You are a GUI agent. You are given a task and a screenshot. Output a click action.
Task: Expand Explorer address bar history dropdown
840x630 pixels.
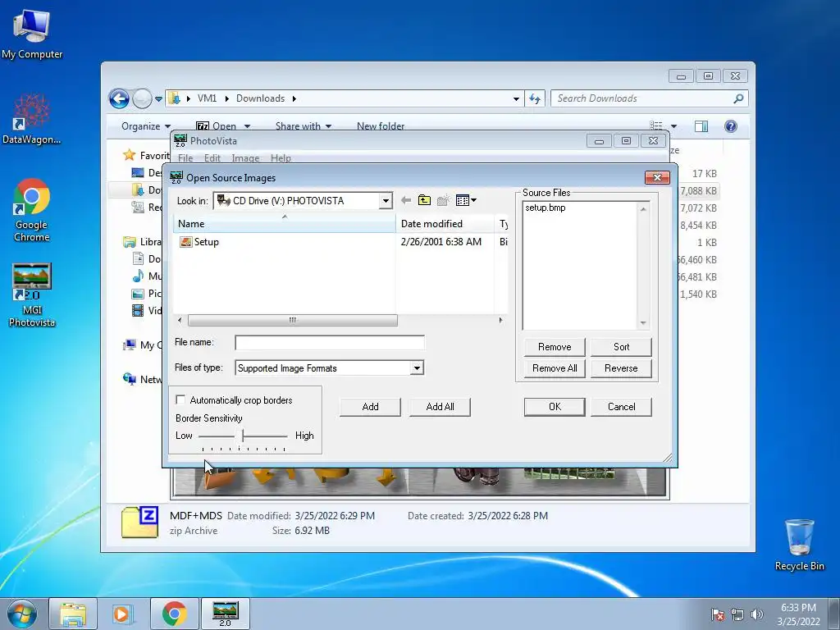(516, 98)
